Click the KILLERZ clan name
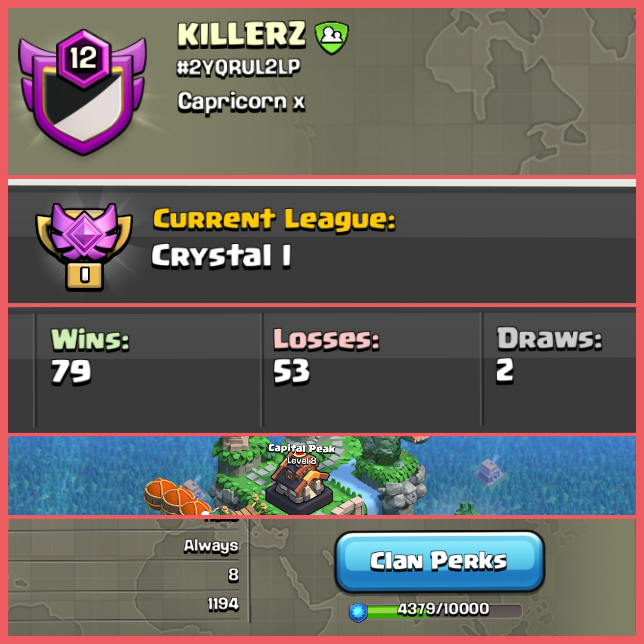 [x=242, y=34]
